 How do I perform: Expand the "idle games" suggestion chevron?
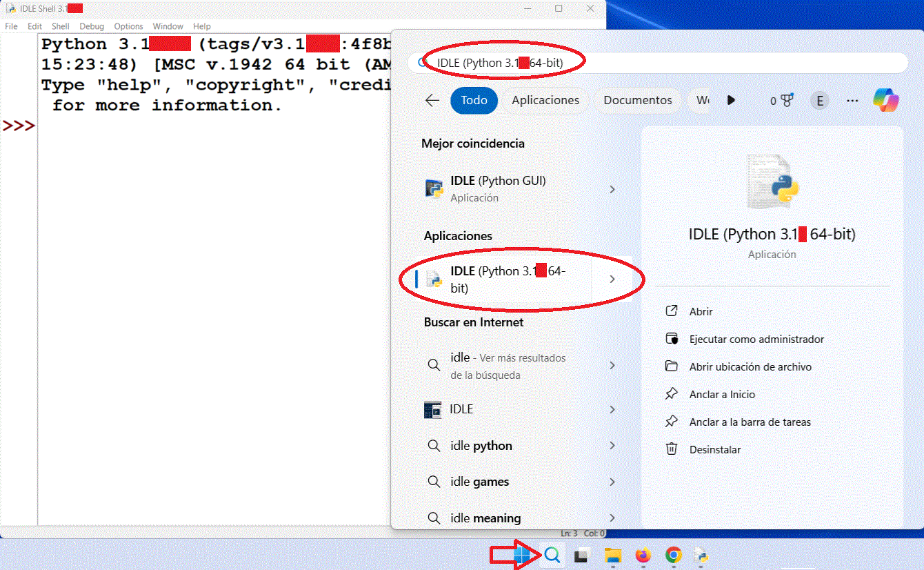(612, 481)
